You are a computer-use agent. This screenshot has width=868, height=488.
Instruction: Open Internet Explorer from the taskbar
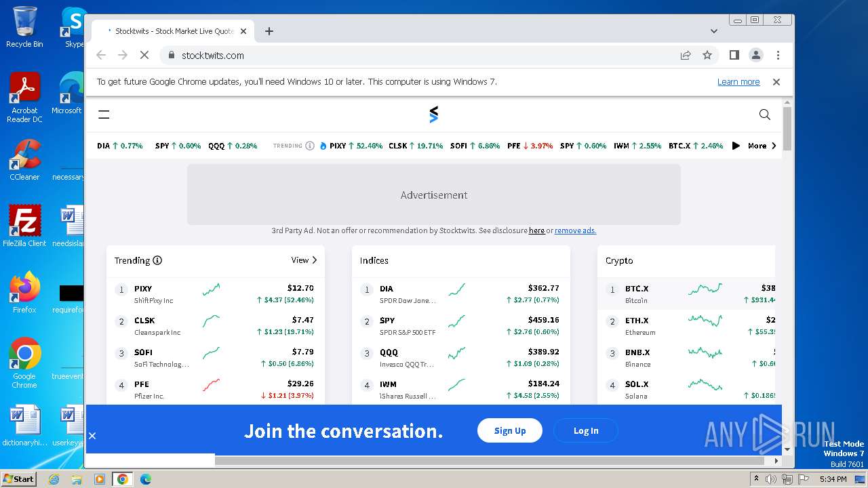pos(54,479)
